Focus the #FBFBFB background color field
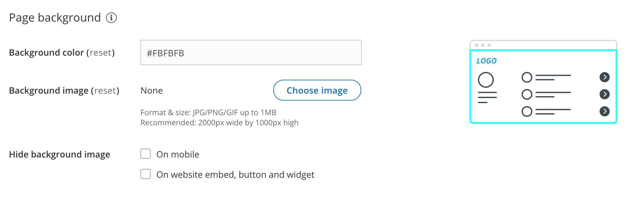 [251, 53]
